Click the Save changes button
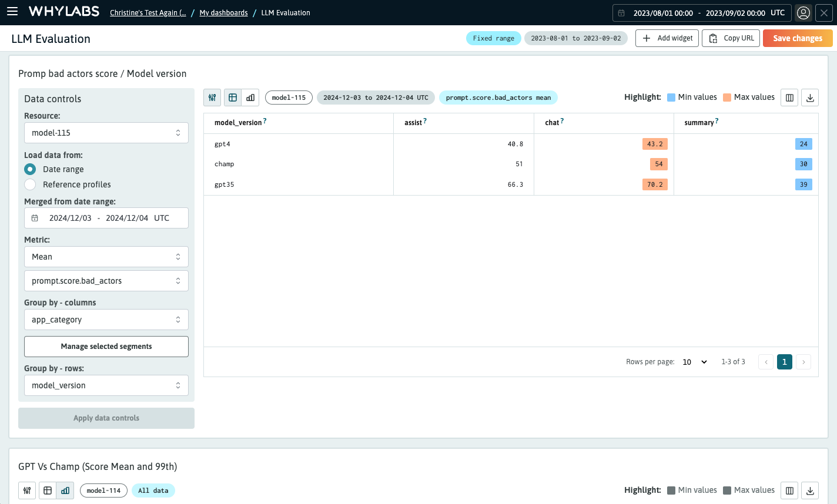The image size is (837, 504). coord(798,38)
